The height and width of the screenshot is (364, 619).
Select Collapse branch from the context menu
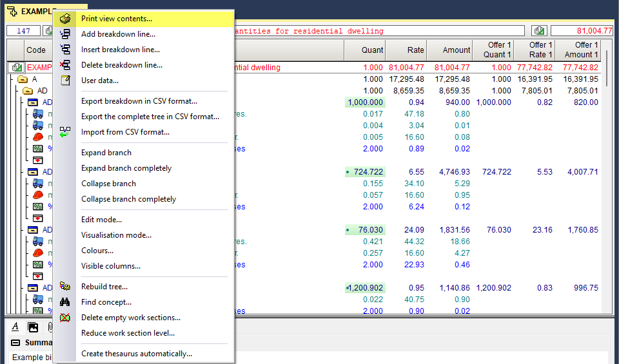pyautogui.click(x=108, y=184)
